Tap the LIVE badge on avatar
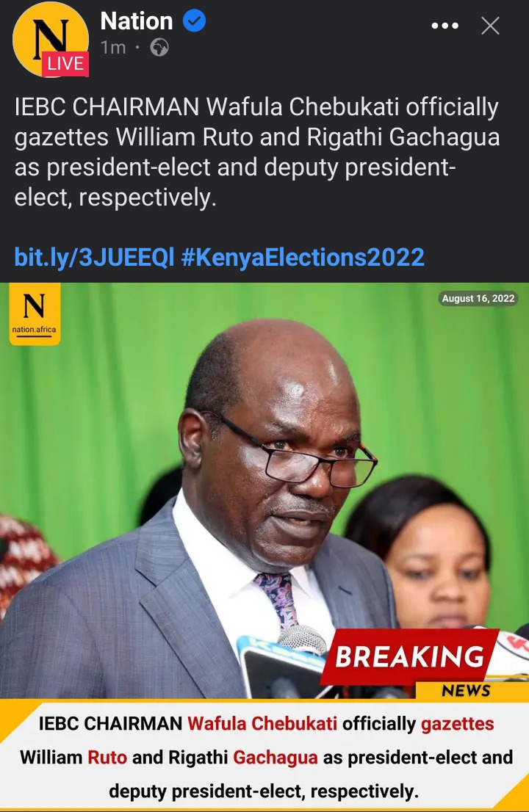 coord(65,64)
